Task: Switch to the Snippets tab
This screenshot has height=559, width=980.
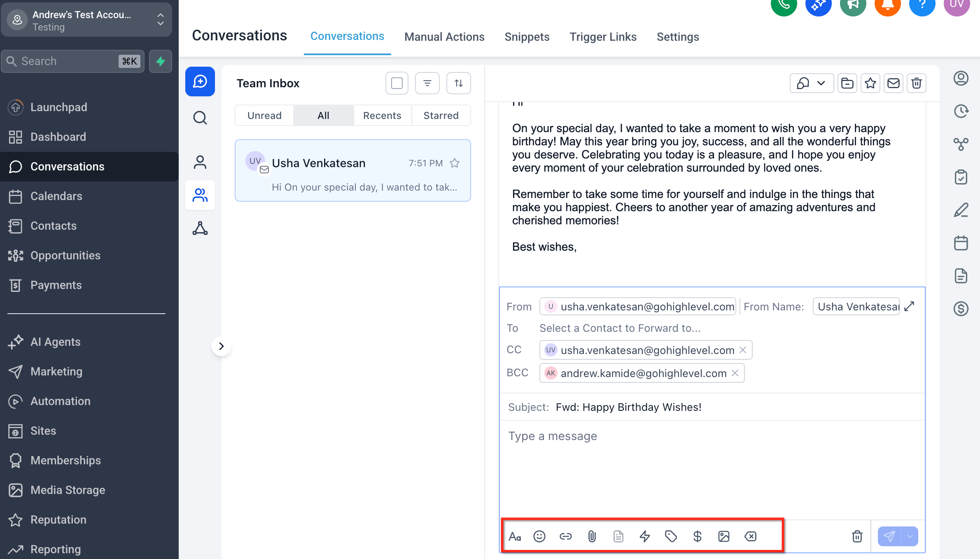Action: (x=527, y=37)
